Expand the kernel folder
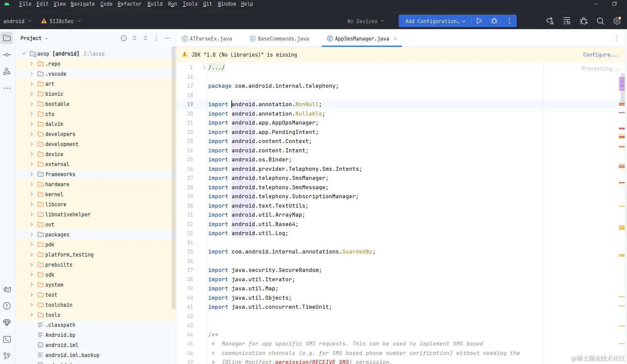Image resolution: width=627 pixels, height=364 pixels. coord(32,194)
